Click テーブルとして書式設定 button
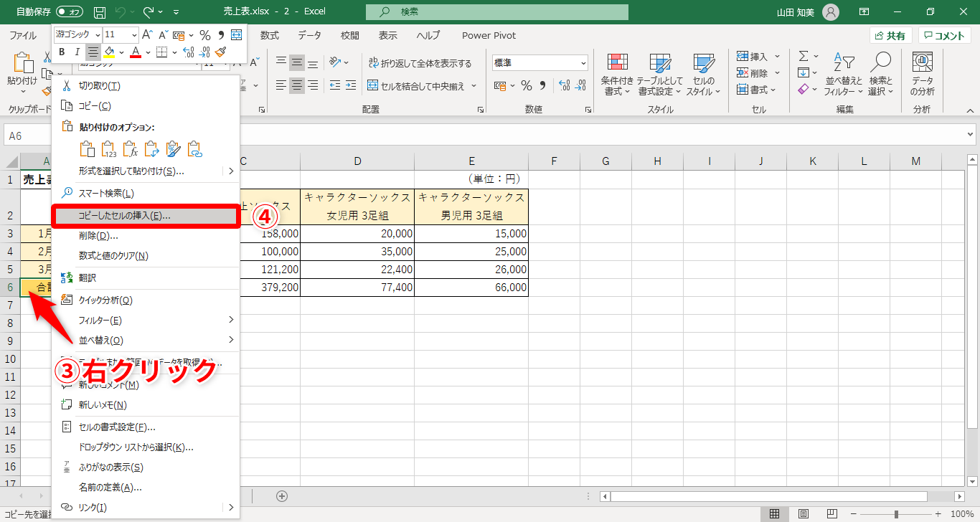 pyautogui.click(x=659, y=75)
